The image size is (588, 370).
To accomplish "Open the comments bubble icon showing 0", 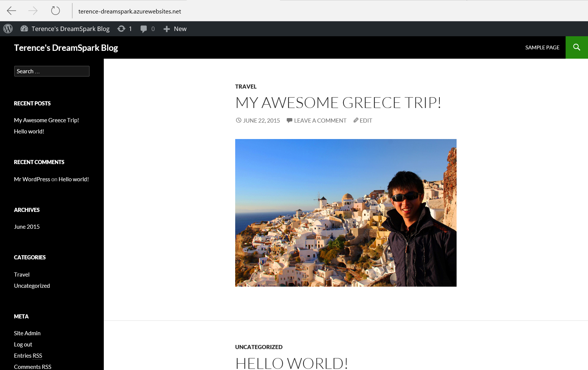I will [x=144, y=29].
